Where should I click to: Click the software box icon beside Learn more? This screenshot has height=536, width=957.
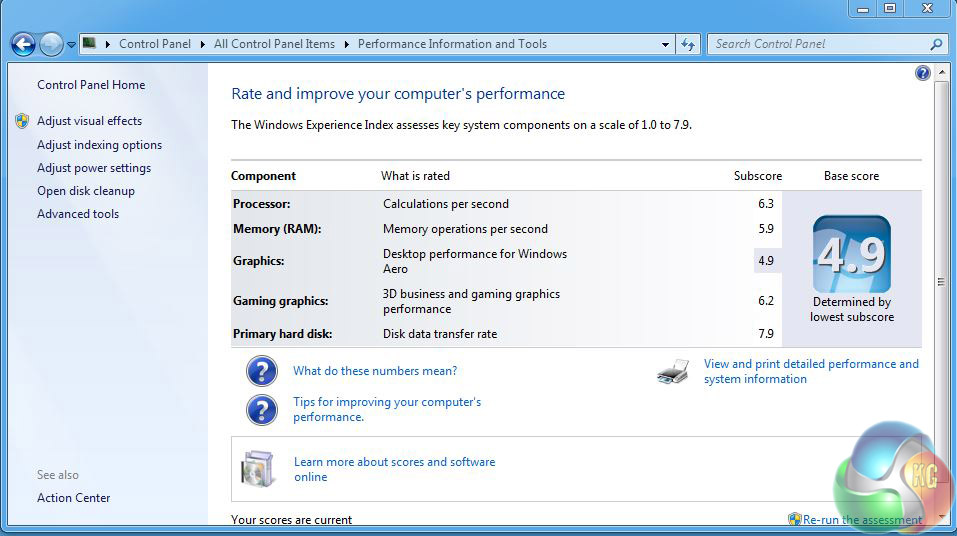(257, 469)
